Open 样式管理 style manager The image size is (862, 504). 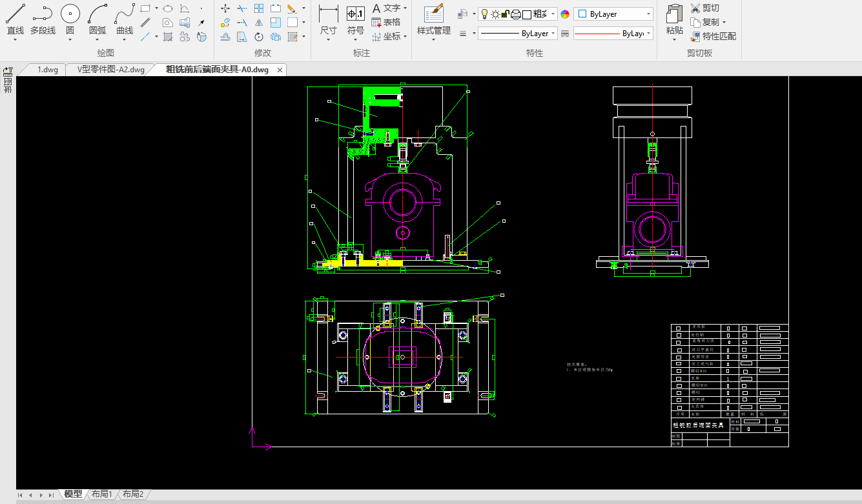tap(433, 14)
